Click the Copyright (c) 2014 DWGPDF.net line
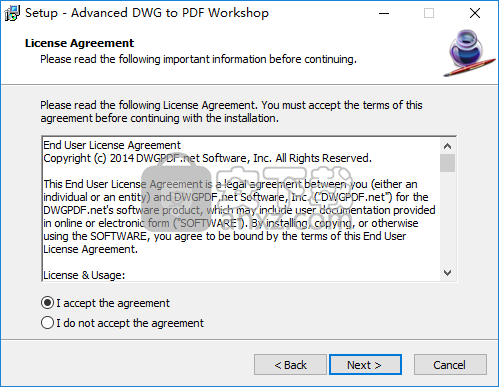 pyautogui.click(x=207, y=158)
